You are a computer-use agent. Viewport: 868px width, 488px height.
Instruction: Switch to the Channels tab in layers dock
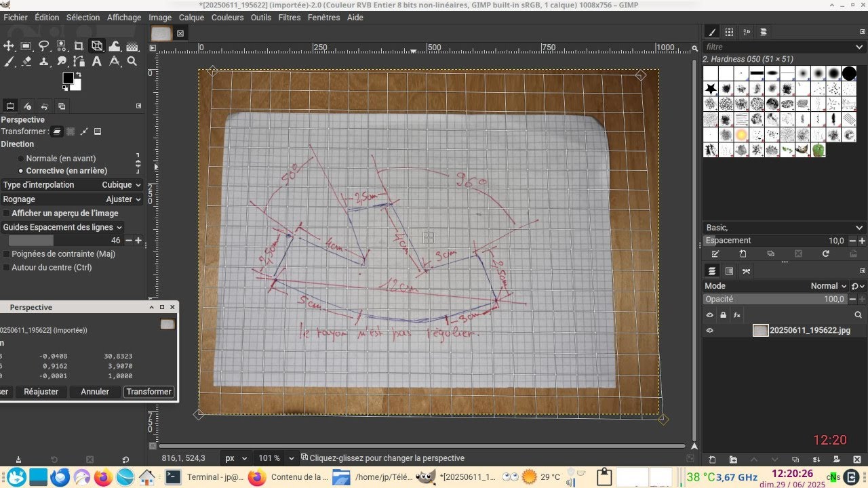click(729, 271)
